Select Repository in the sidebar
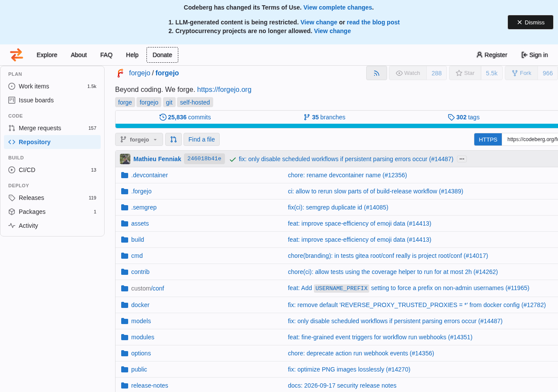Screen dimensions: 558x392 52,142
